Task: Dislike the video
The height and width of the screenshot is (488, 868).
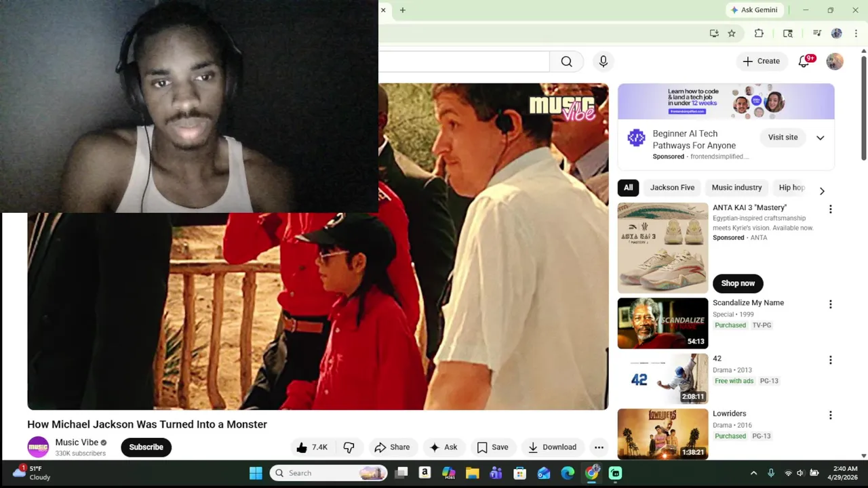Action: point(349,447)
